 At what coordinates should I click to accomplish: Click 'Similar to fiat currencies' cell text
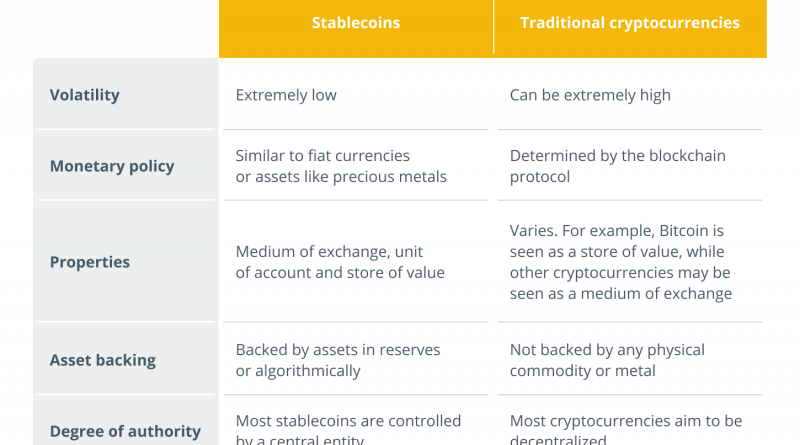point(323,156)
